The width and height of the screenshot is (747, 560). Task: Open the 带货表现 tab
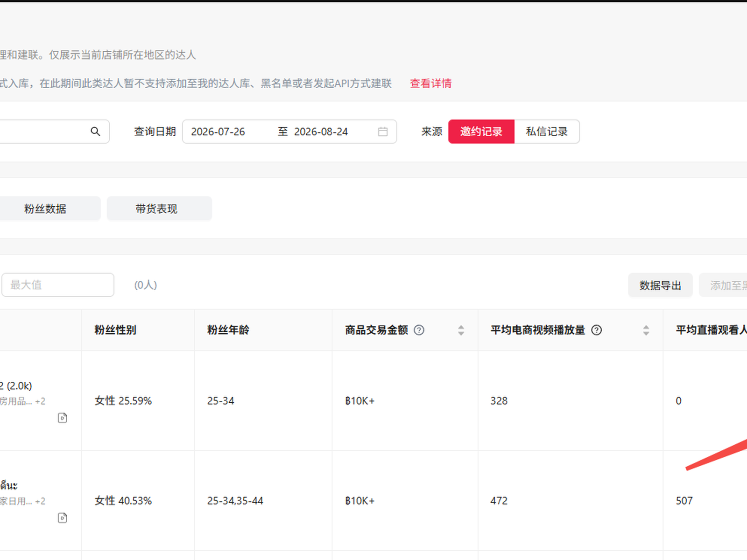coord(159,209)
